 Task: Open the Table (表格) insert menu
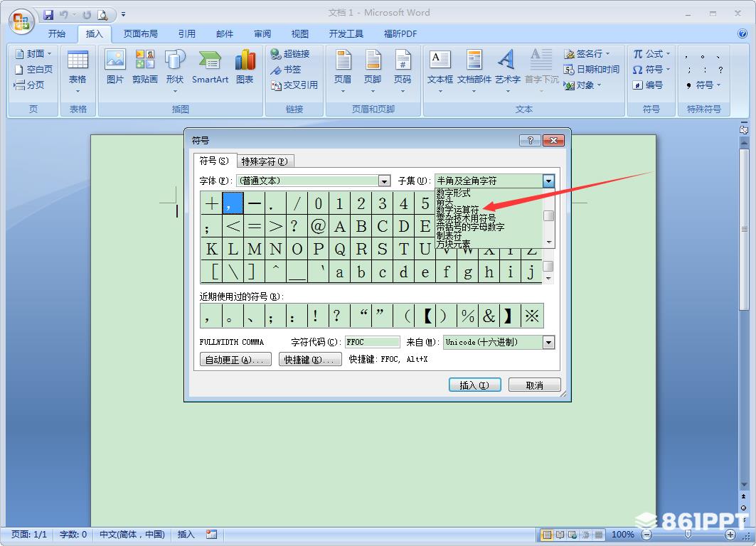(x=78, y=71)
